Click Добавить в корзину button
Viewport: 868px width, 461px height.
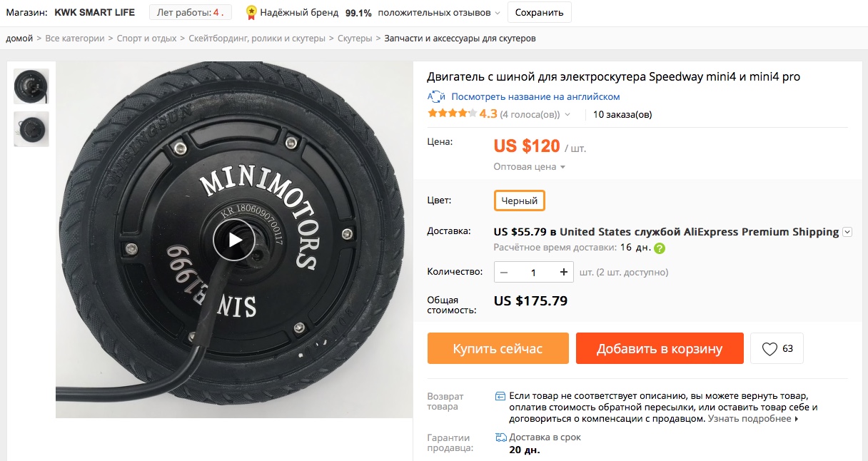coord(660,349)
